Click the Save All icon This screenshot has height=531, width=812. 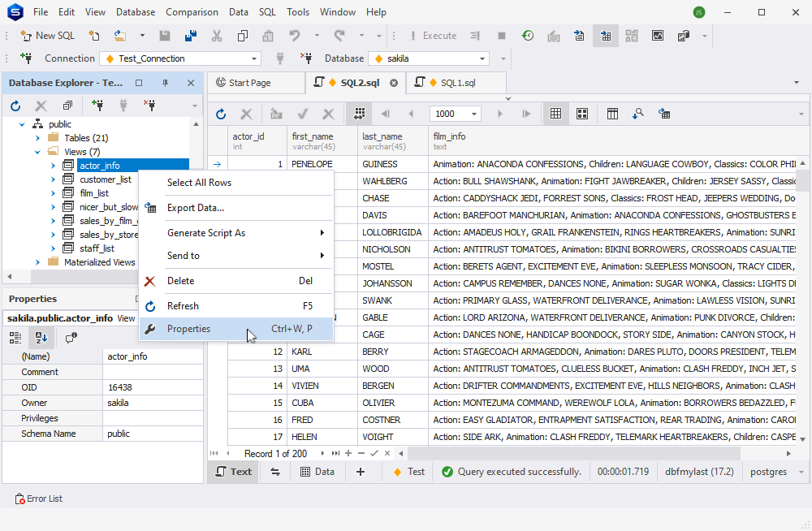(191, 36)
